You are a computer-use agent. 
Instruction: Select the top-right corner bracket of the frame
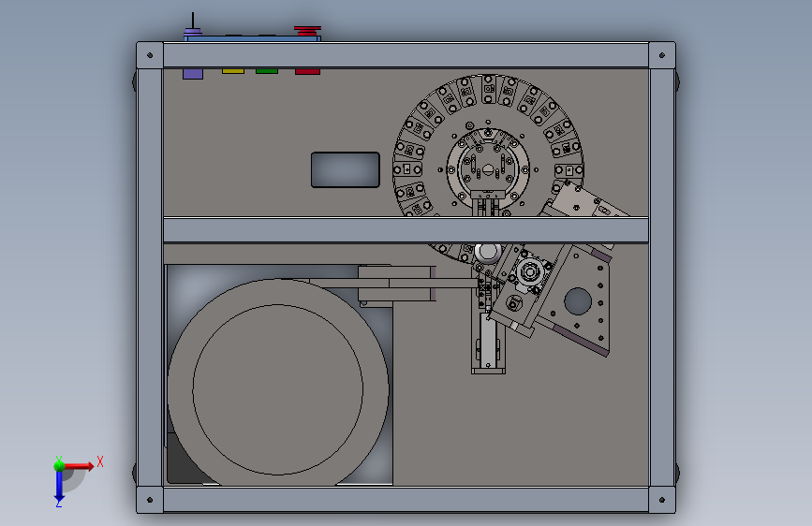pyautogui.click(x=662, y=55)
